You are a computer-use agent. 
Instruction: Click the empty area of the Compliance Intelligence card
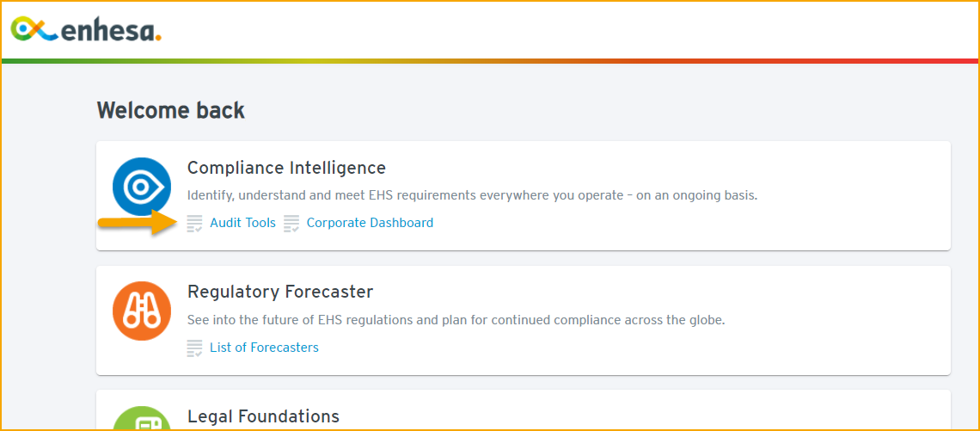point(688,223)
